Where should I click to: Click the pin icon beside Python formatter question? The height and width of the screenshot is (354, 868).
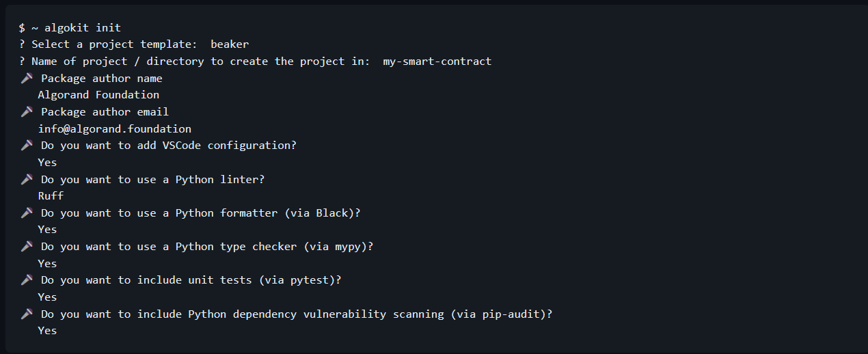tap(27, 213)
